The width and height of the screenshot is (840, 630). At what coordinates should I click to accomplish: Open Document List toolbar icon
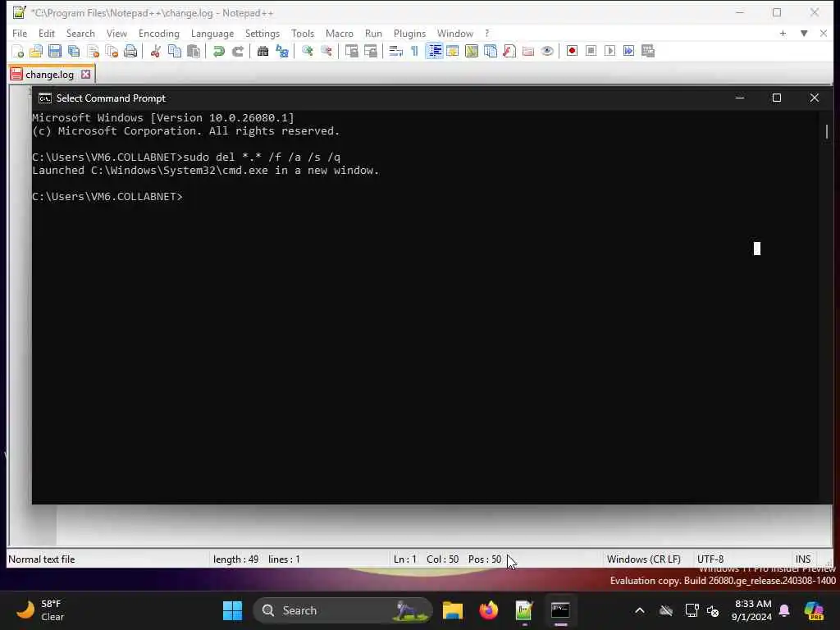click(491, 51)
